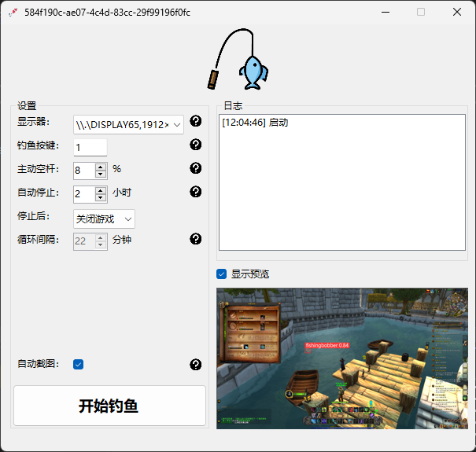The width and height of the screenshot is (476, 452).
Task: Click the log entry [12:04:46] 启动
Action: (255, 123)
